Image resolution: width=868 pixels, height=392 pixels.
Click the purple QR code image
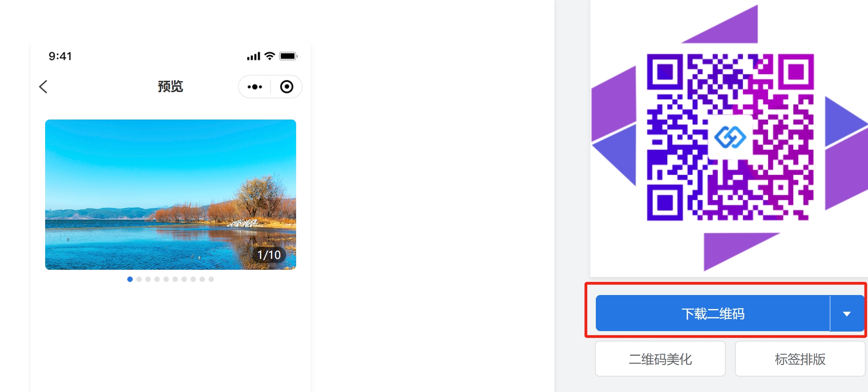tap(730, 137)
